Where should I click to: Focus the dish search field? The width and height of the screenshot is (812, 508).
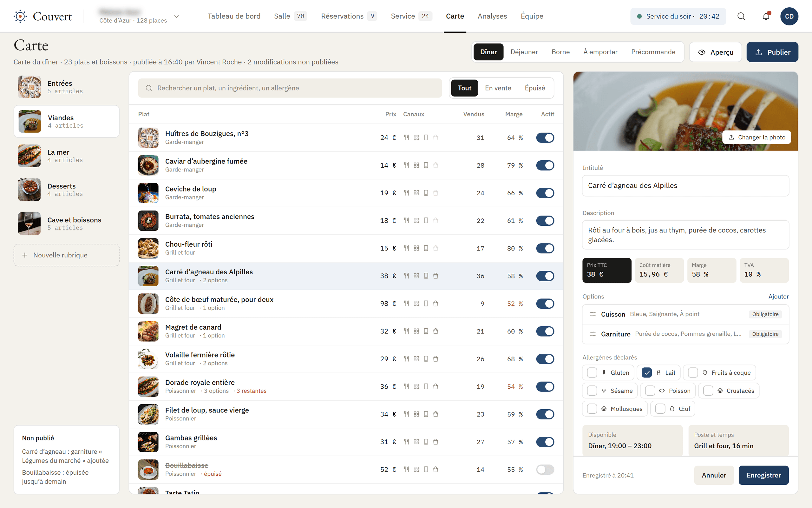click(x=290, y=88)
